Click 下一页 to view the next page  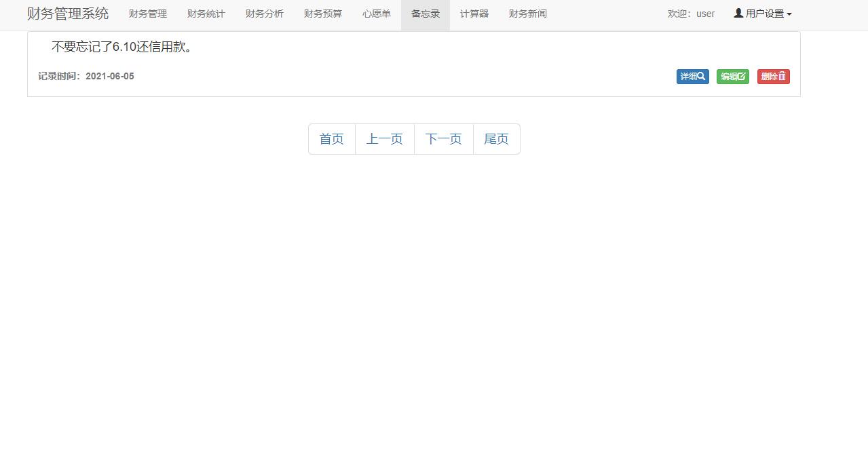(443, 138)
